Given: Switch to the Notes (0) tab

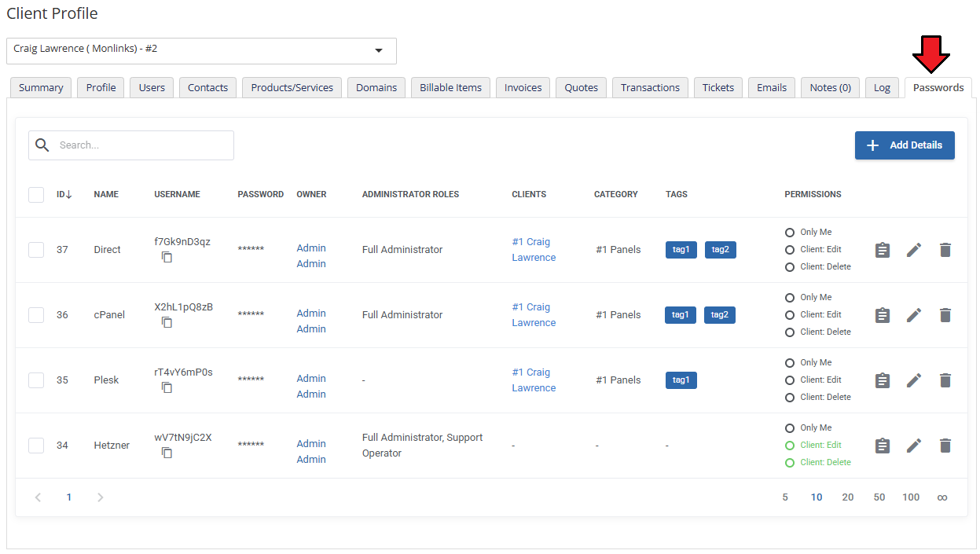Looking at the screenshot, I should (x=830, y=88).
